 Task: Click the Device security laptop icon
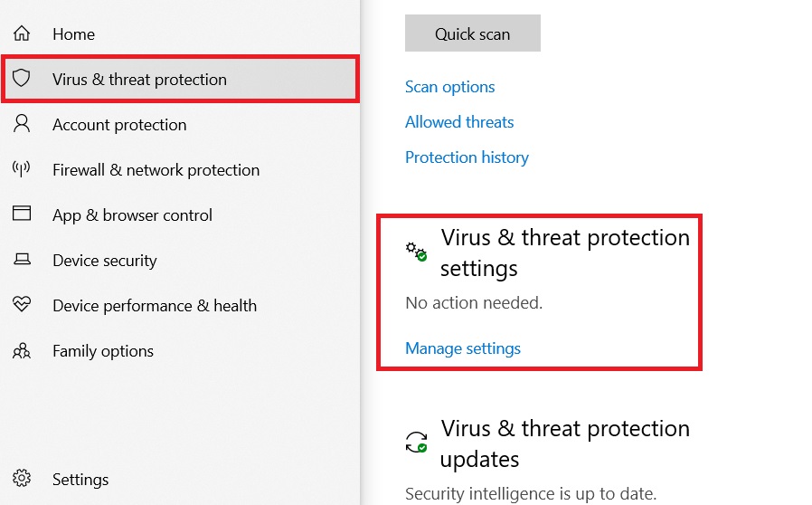[22, 261]
